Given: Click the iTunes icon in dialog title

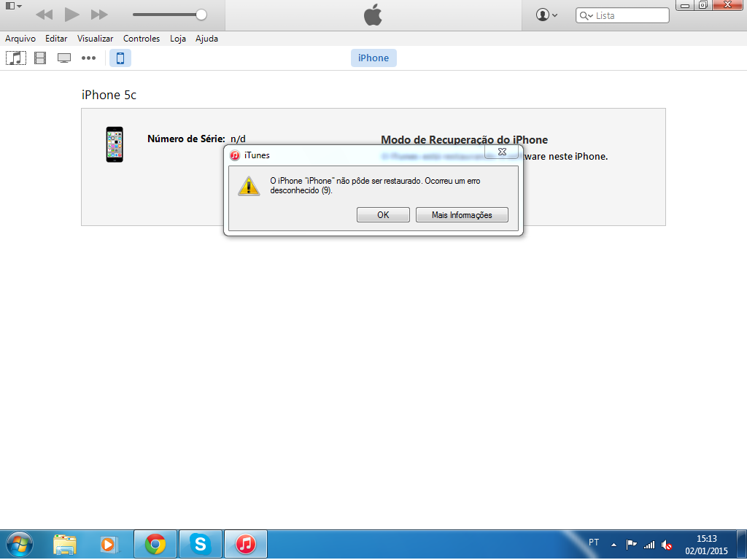Looking at the screenshot, I should (234, 155).
